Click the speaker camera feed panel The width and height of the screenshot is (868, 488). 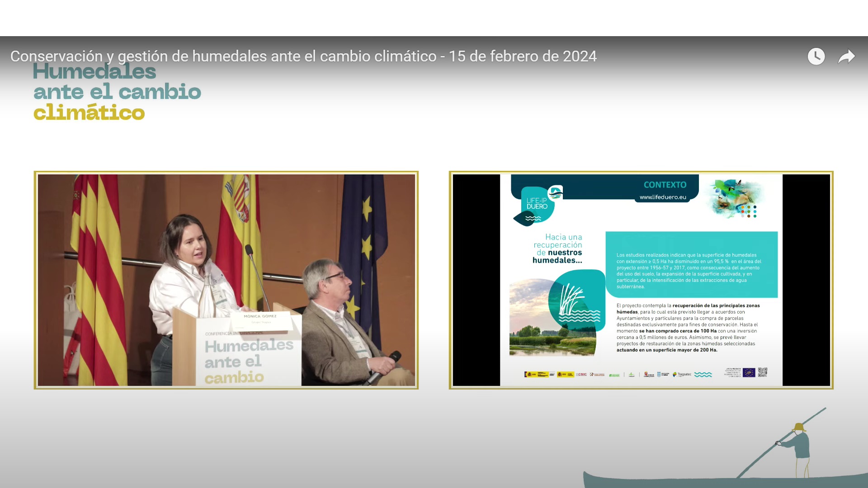pyautogui.click(x=226, y=280)
